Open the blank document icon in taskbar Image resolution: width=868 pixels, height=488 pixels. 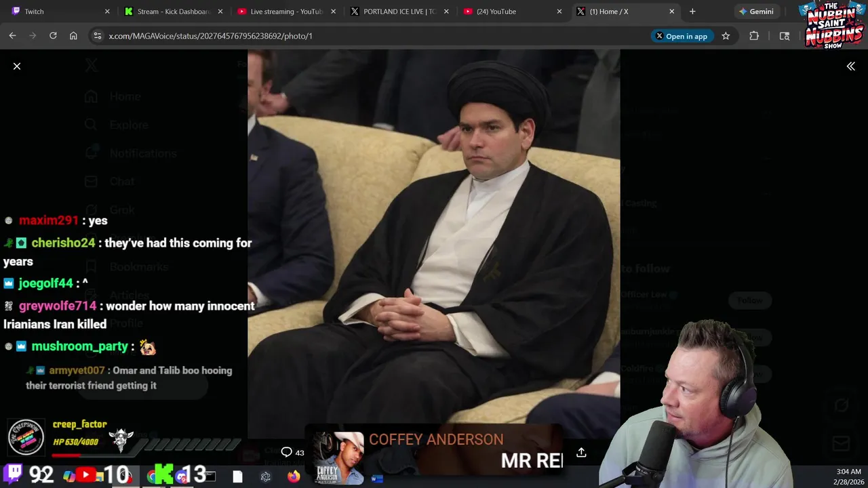[x=237, y=477]
